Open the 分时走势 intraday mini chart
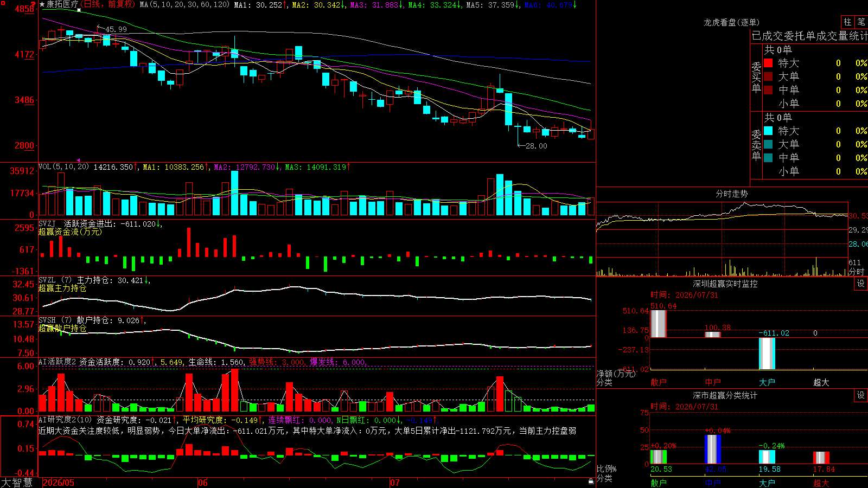 coord(723,239)
